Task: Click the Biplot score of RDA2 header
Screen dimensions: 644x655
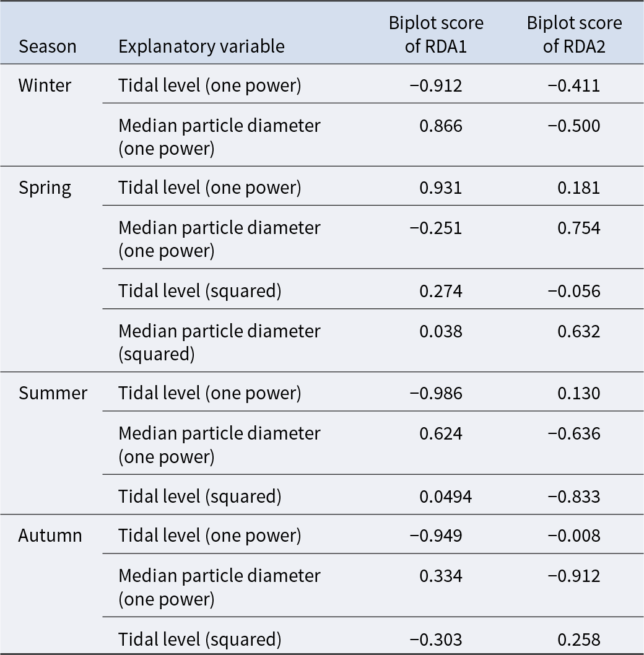Action: pyautogui.click(x=574, y=35)
